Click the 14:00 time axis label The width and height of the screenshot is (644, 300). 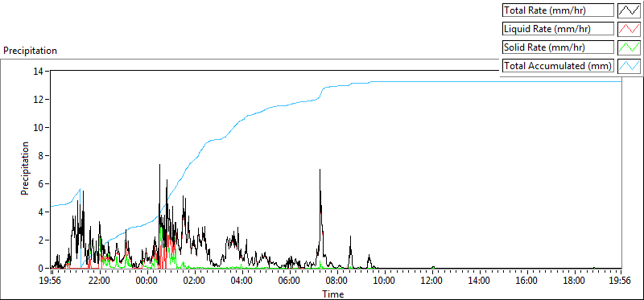479,282
